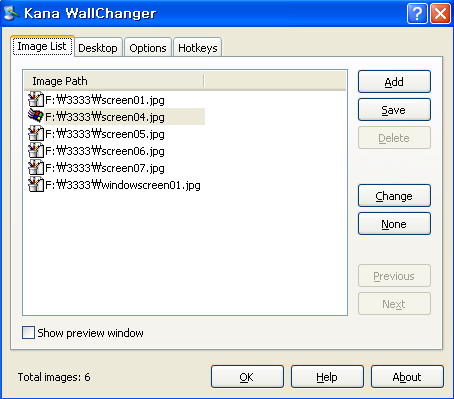454x399 pixels.
Task: Click the Save button
Action: 394,110
